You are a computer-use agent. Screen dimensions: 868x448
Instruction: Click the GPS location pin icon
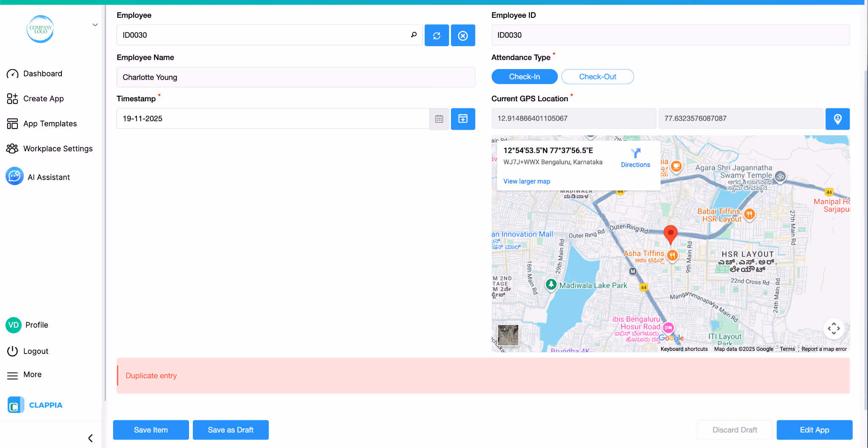point(837,119)
